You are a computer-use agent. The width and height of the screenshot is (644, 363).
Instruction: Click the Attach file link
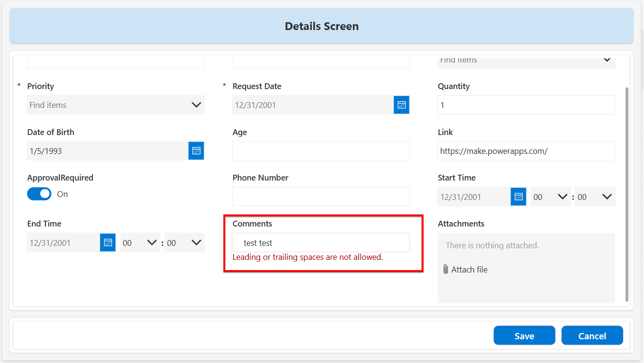pos(469,270)
